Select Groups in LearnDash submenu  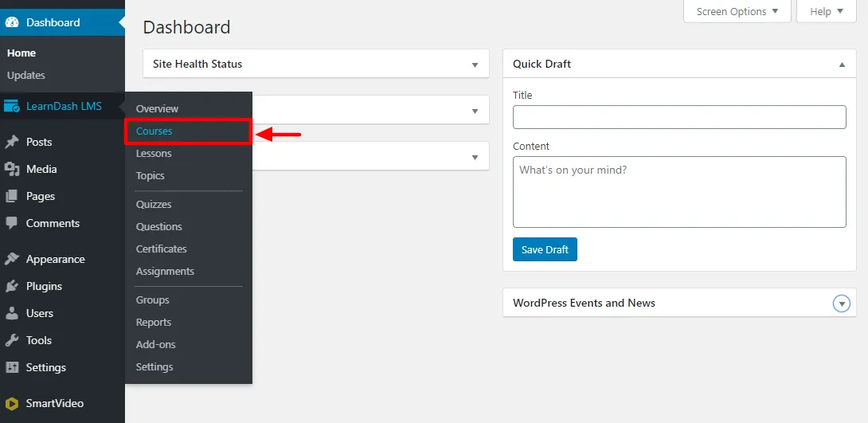(x=153, y=300)
